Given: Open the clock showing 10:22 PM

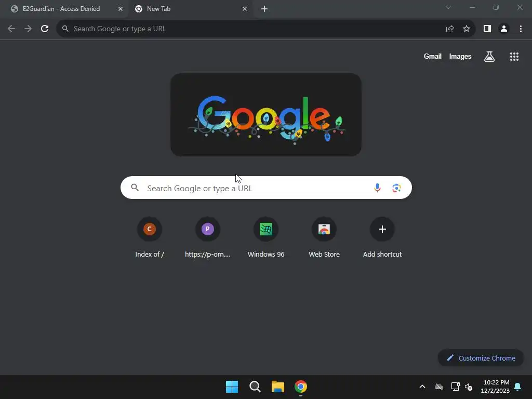Looking at the screenshot, I should [x=495, y=387].
